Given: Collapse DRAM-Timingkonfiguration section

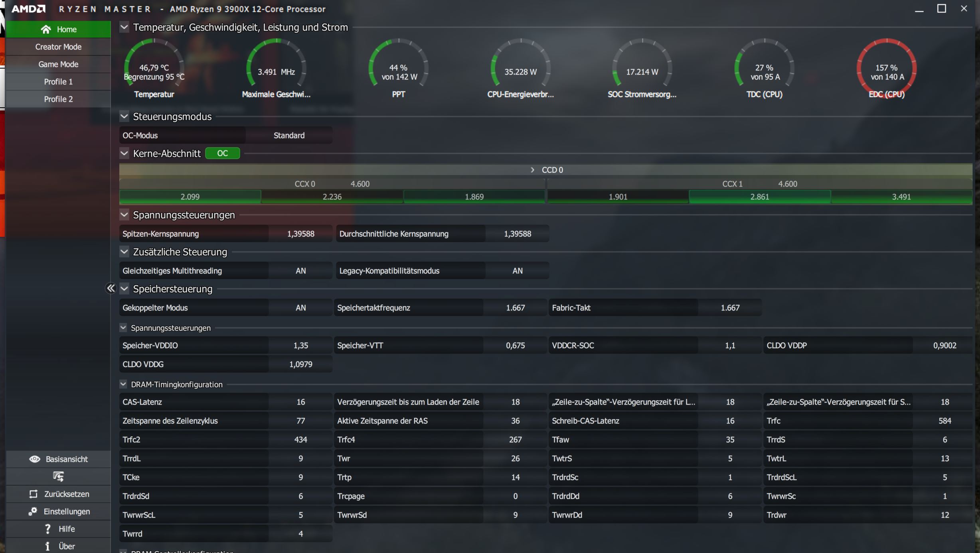Looking at the screenshot, I should point(123,384).
